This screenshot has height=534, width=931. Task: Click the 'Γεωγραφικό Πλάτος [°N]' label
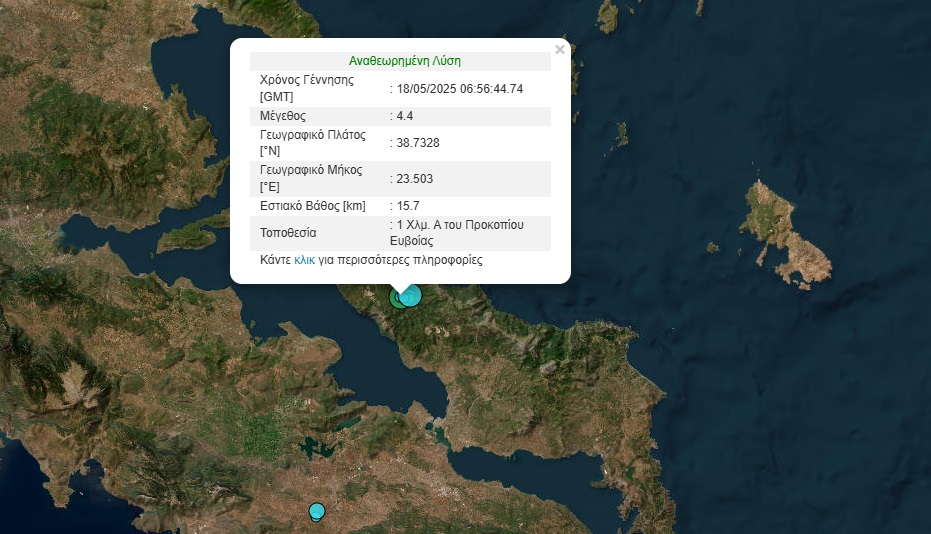pos(313,143)
